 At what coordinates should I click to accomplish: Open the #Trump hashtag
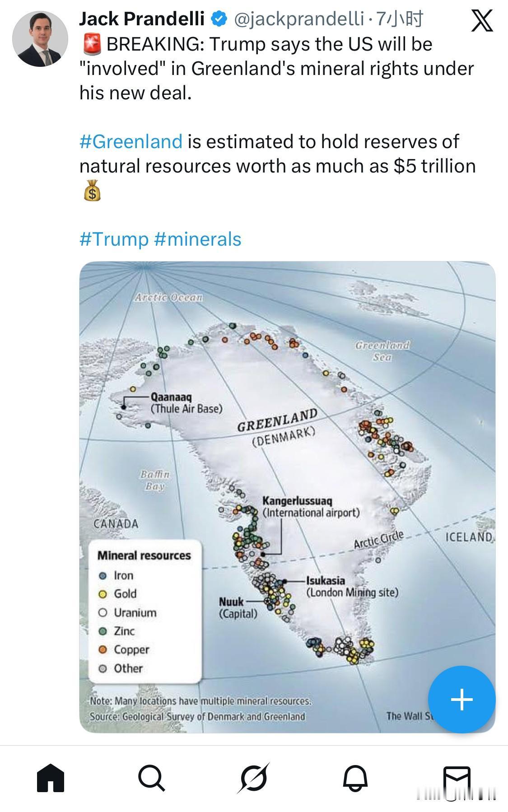[114, 239]
